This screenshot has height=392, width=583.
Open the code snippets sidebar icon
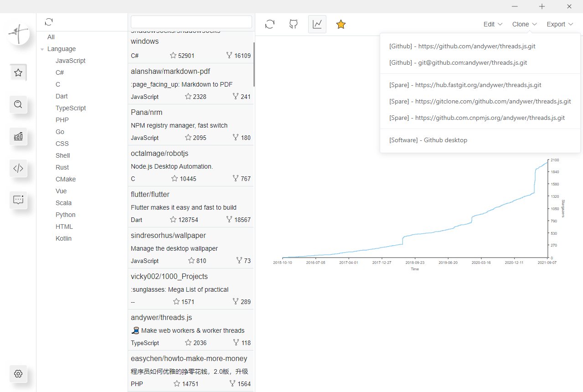point(18,168)
